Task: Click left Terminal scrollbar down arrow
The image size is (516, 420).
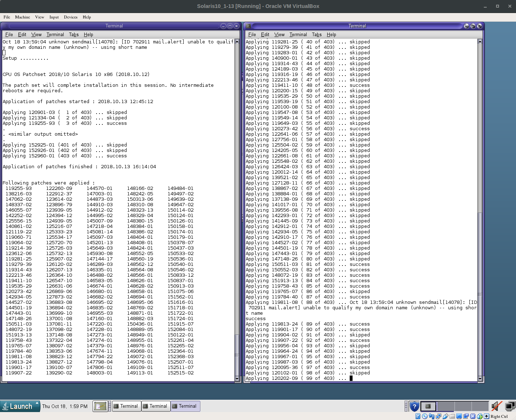Action: [237, 379]
